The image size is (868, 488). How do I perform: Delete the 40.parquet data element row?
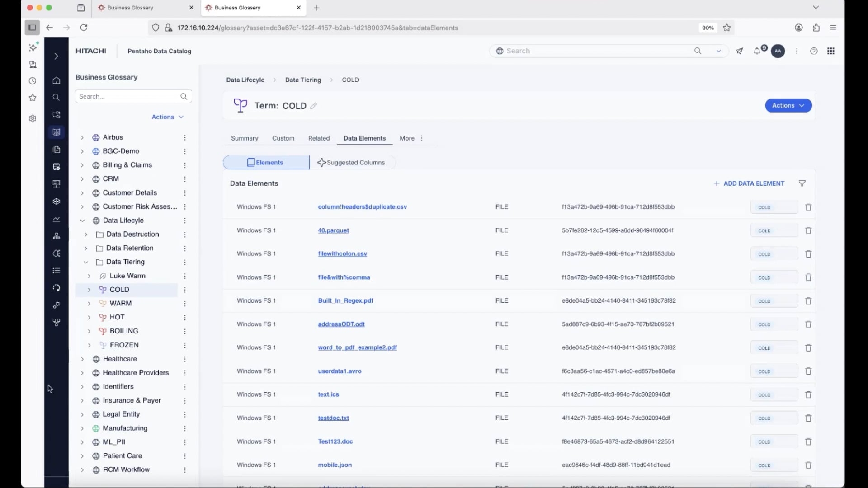[808, 230]
